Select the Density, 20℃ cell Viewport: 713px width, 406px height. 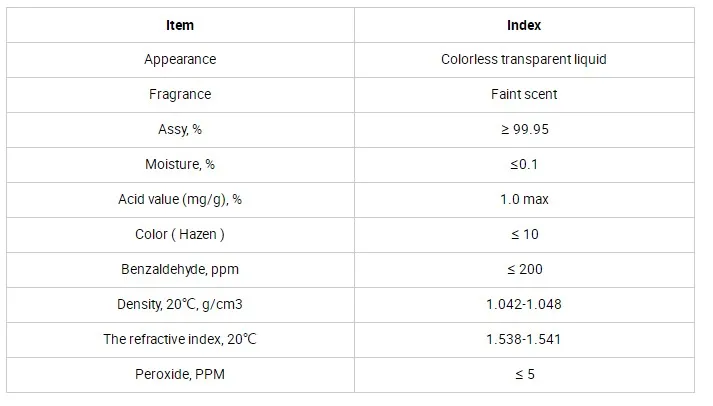point(180,304)
